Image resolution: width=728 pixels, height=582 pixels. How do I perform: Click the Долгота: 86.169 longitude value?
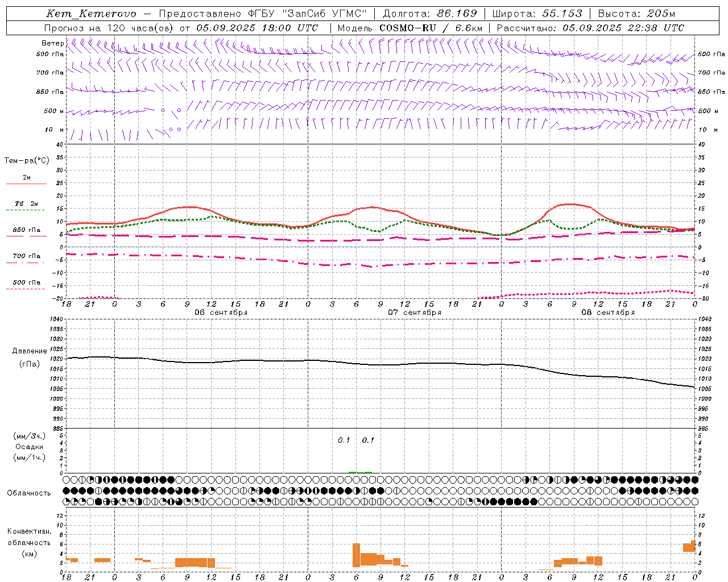(x=430, y=14)
